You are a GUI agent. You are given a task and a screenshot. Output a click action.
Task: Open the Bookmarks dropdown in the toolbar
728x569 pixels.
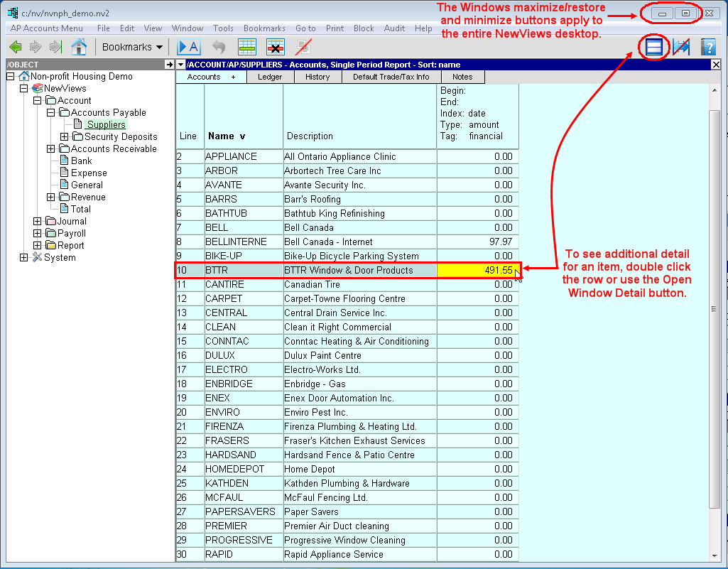point(132,47)
